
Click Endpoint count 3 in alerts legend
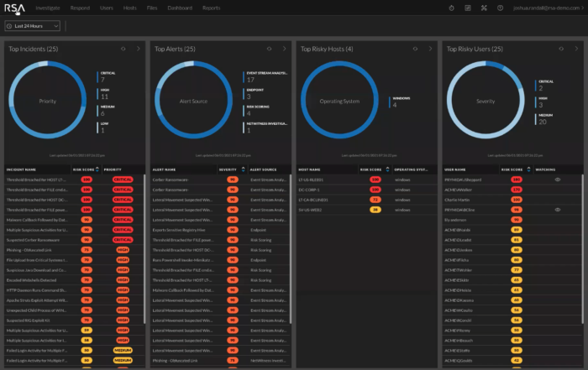click(249, 96)
